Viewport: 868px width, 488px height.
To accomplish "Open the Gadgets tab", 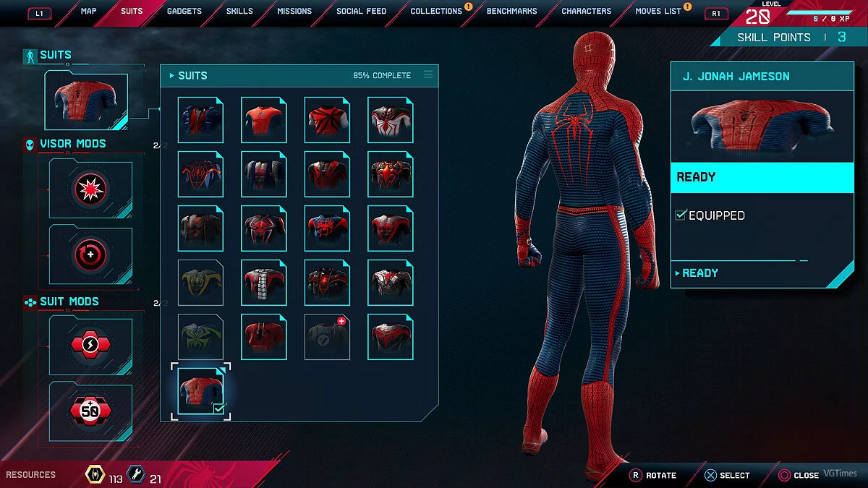I will coord(184,11).
